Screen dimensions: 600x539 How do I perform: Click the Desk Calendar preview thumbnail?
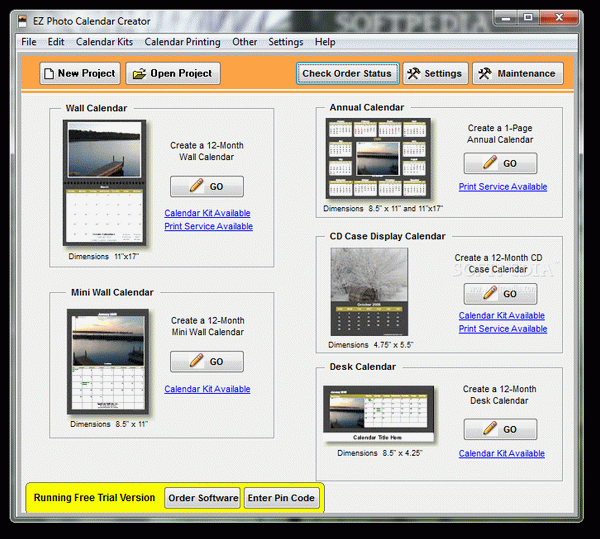379,414
